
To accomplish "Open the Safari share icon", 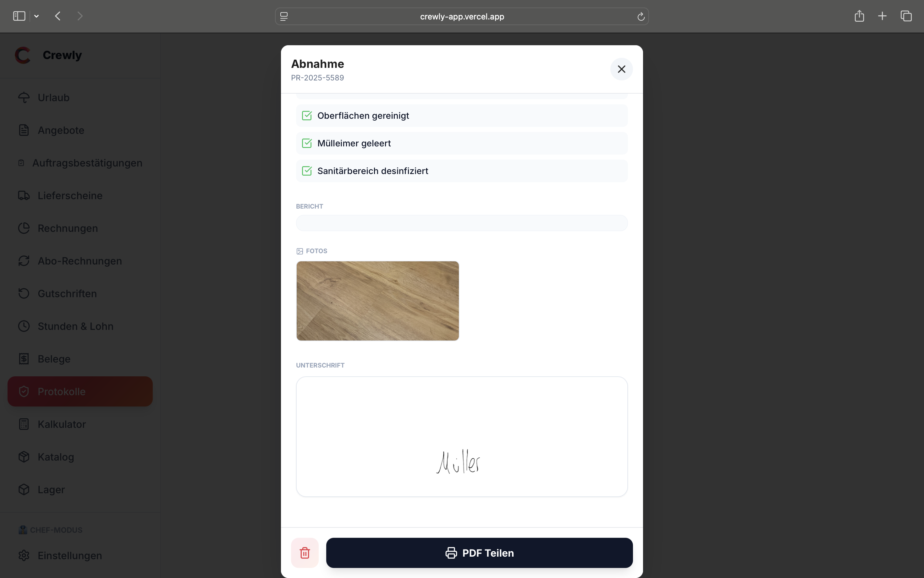I will pos(859,16).
